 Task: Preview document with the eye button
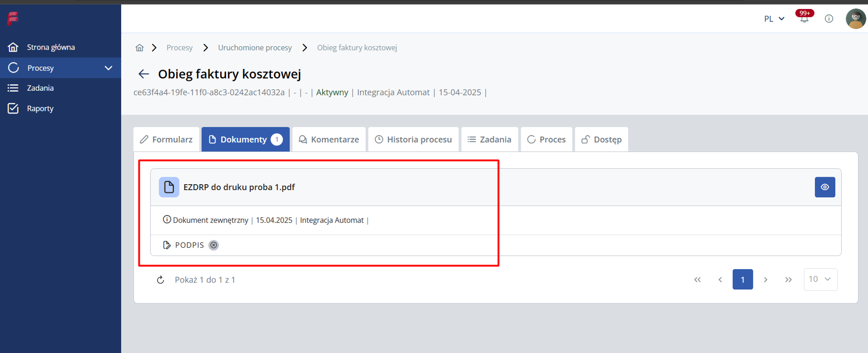(825, 187)
